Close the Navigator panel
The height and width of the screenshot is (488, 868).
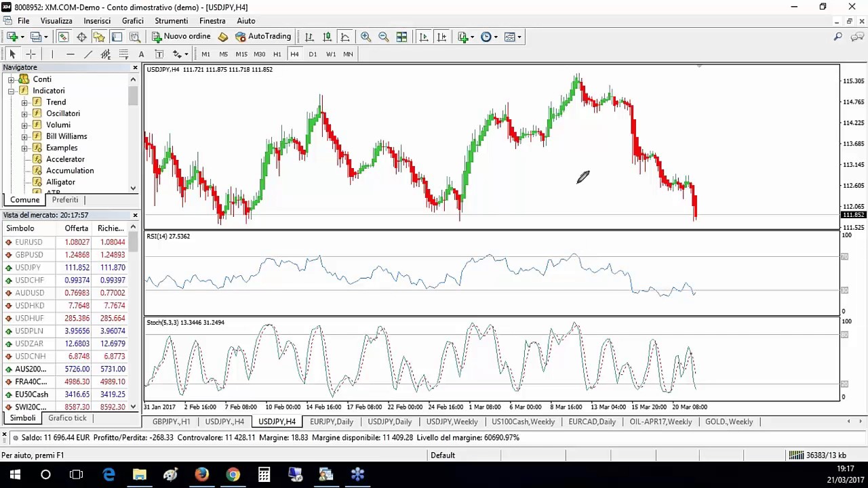point(135,68)
